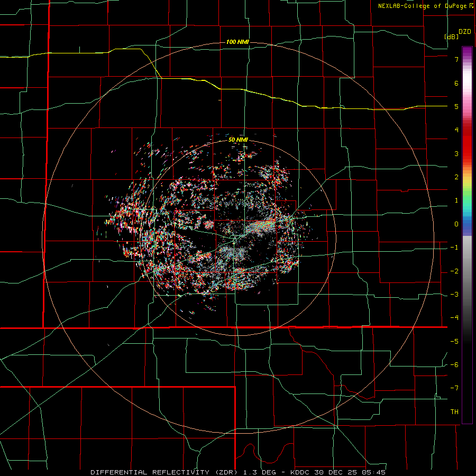The width and height of the screenshot is (476, 476).
Task: Click the 30 DEC 25 05:45 timestamp
Action: point(350,472)
